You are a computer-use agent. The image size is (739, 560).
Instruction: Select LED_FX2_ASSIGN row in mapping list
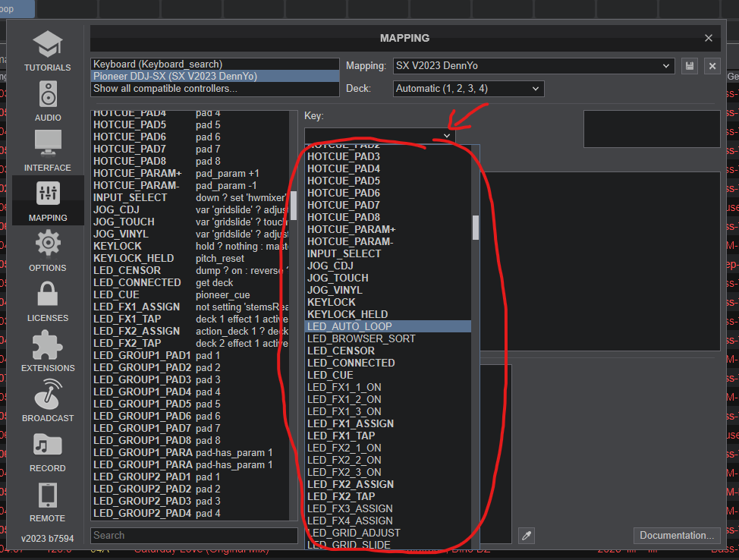tap(190, 332)
